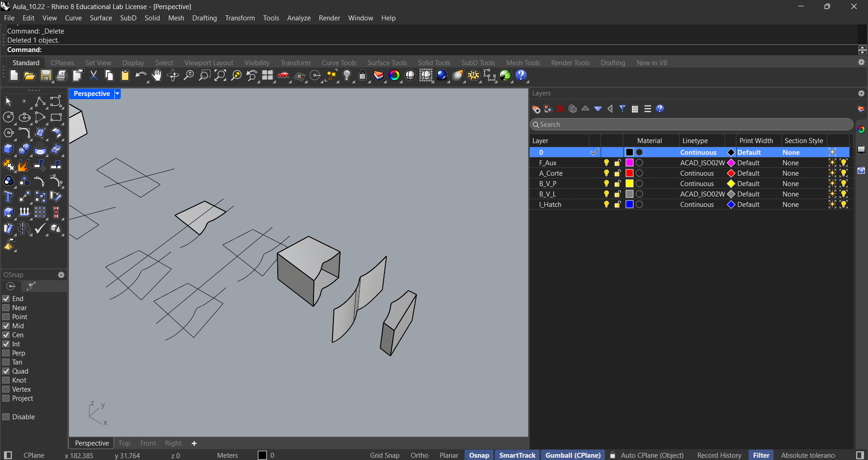Click the blue Help question mark toolbar icon
Screen dimensions: 868x460
tap(521, 76)
